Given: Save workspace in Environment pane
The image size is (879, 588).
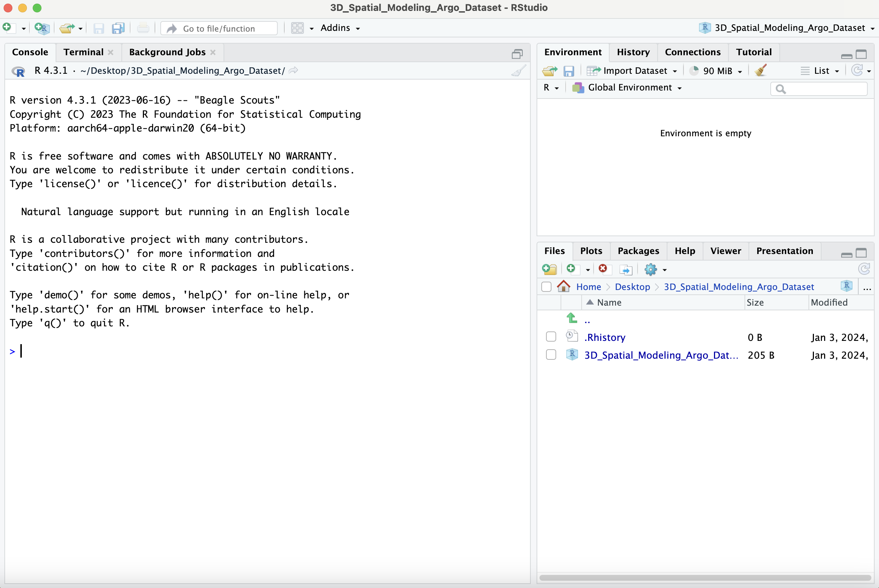Looking at the screenshot, I should point(569,71).
